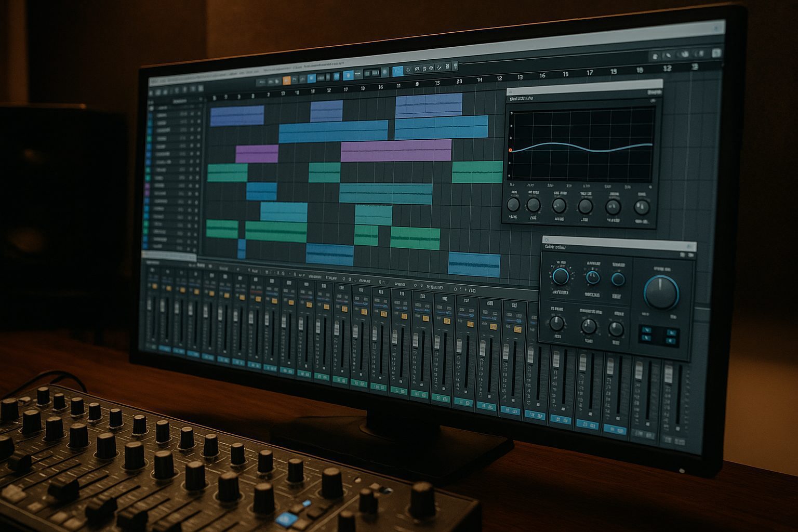Click the red node on the EQ curve

coord(510,150)
